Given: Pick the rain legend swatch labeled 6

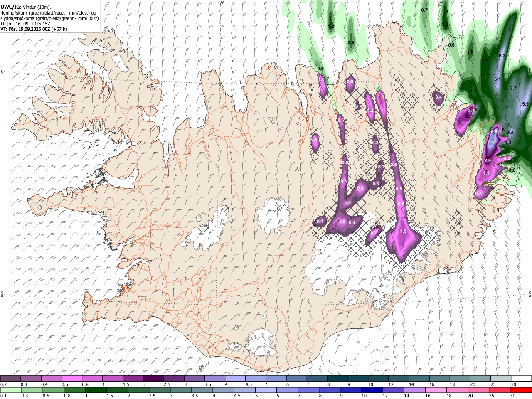Looking at the screenshot, I should [x=287, y=390].
